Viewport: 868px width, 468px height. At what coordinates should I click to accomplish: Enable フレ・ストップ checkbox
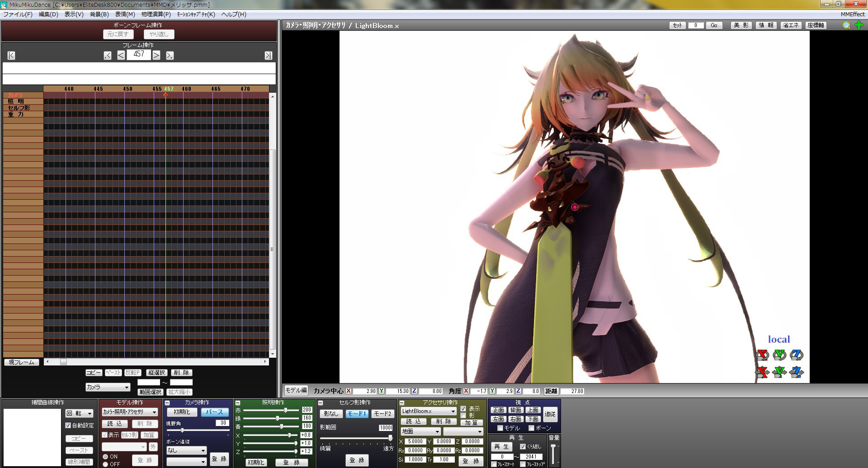click(x=523, y=464)
